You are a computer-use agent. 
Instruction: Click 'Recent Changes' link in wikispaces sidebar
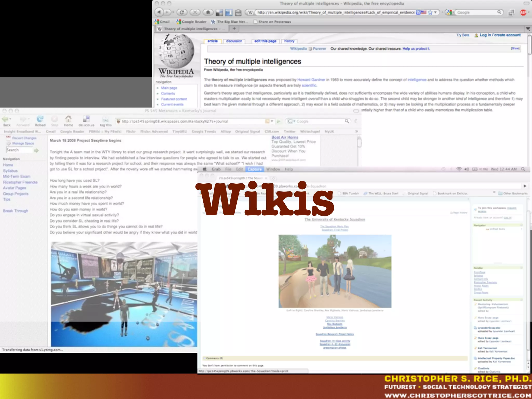[24, 138]
